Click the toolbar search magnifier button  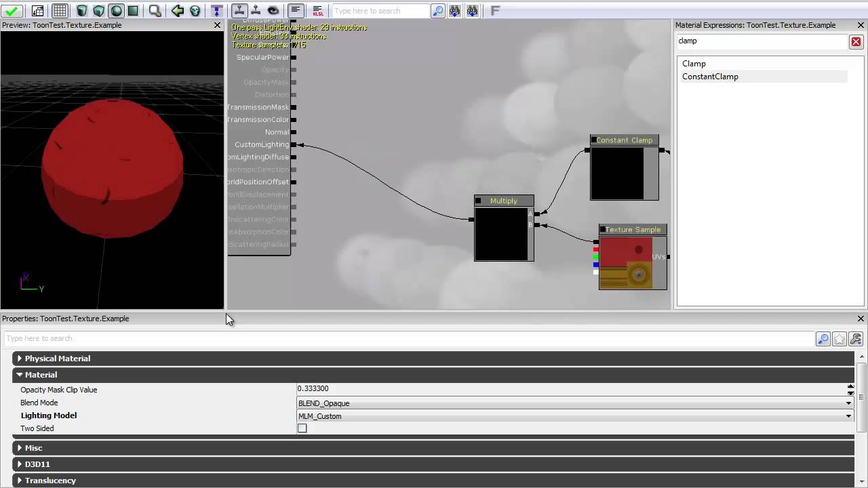[438, 11]
